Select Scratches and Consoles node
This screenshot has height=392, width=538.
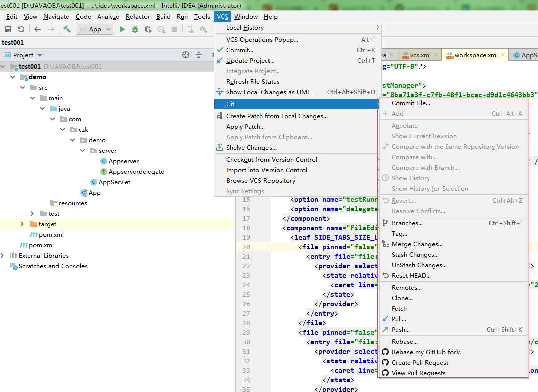[49, 266]
